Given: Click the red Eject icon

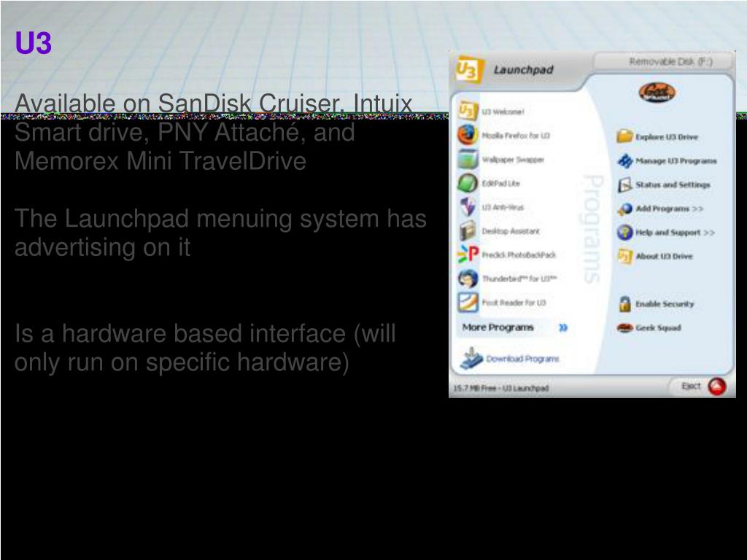Looking at the screenshot, I should (x=716, y=386).
